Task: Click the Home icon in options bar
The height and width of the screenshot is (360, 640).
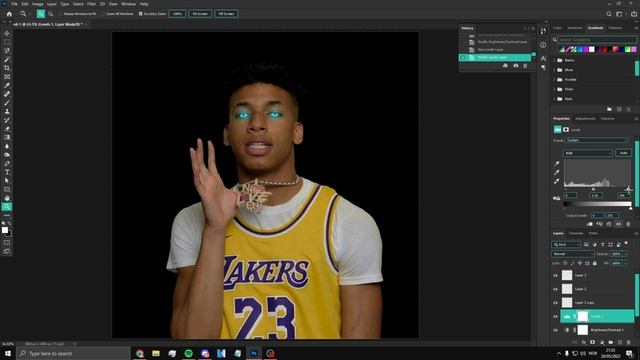Action: 9,14
